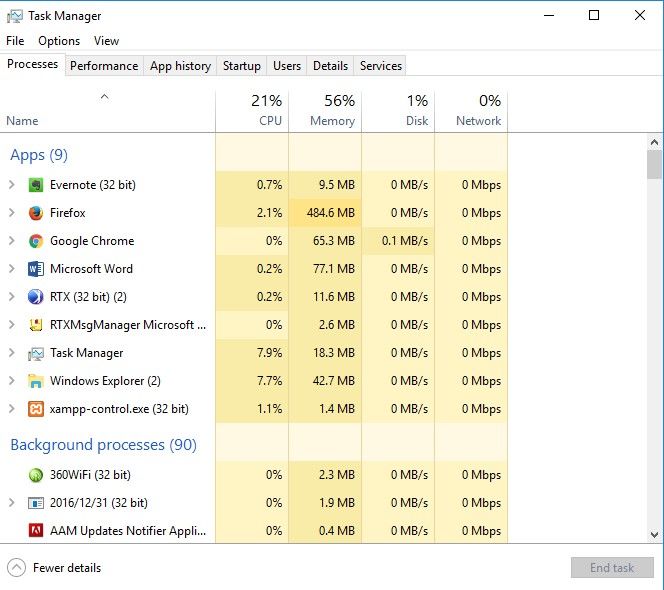Click the xampp-control.exe orange icon
This screenshot has width=664, height=590.
click(36, 409)
